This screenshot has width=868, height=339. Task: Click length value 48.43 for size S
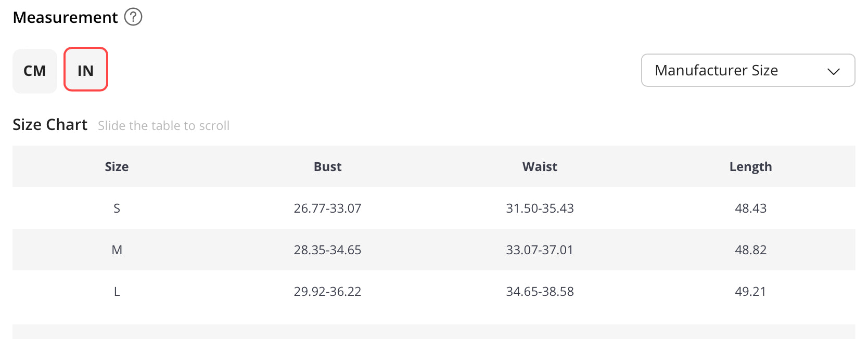[x=750, y=208]
